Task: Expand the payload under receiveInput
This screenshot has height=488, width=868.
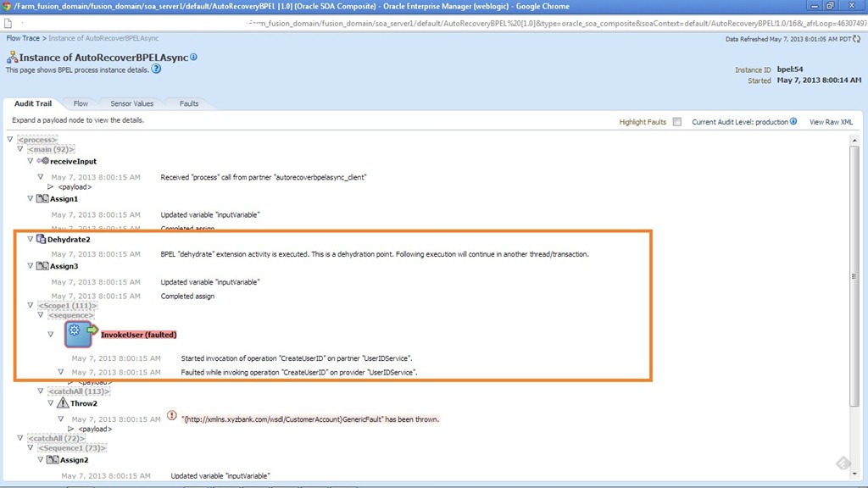Action: click(x=51, y=186)
